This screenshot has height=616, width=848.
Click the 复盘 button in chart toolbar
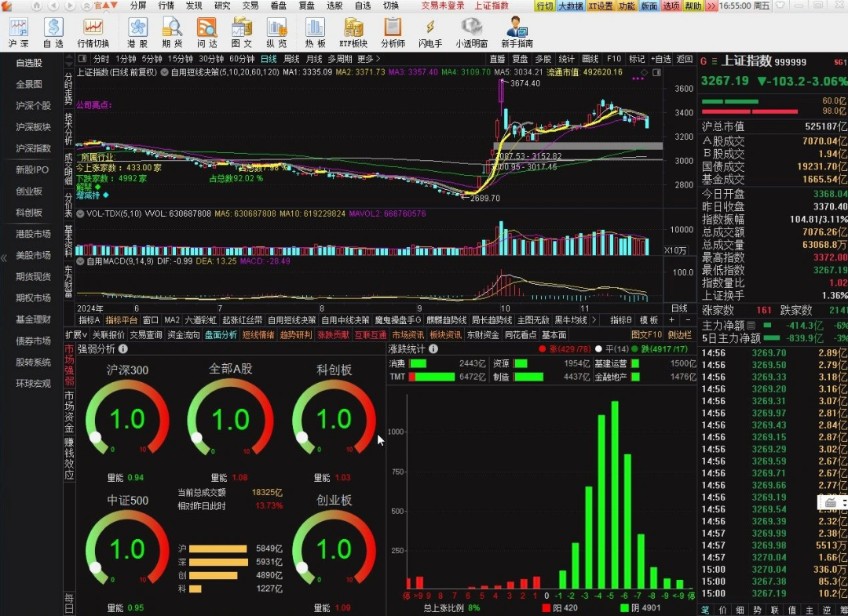coord(520,59)
